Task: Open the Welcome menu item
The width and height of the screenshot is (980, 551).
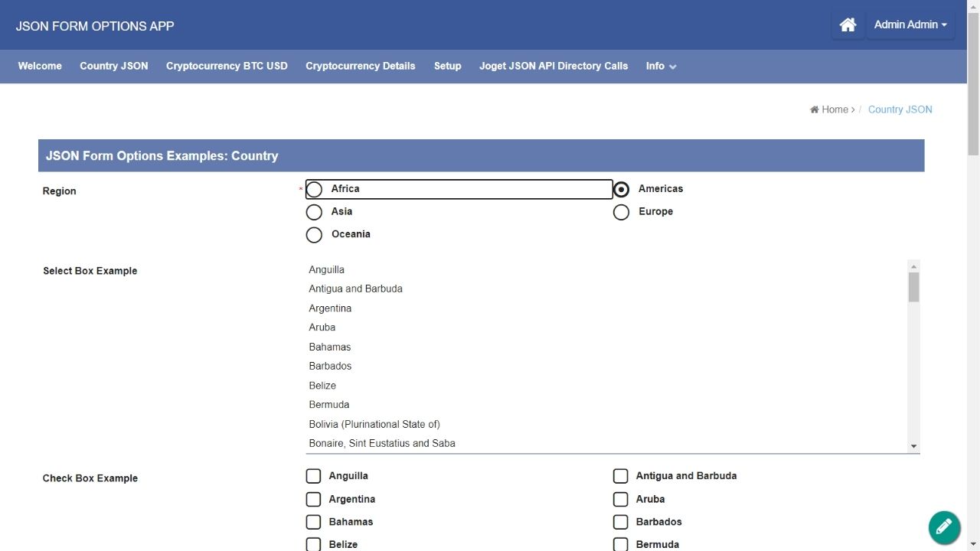Action: (40, 66)
